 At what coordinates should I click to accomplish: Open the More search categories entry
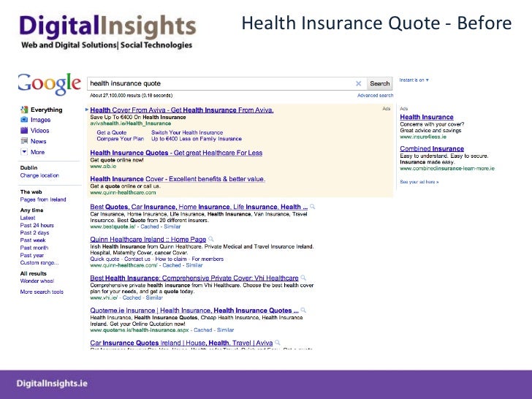coord(37,152)
